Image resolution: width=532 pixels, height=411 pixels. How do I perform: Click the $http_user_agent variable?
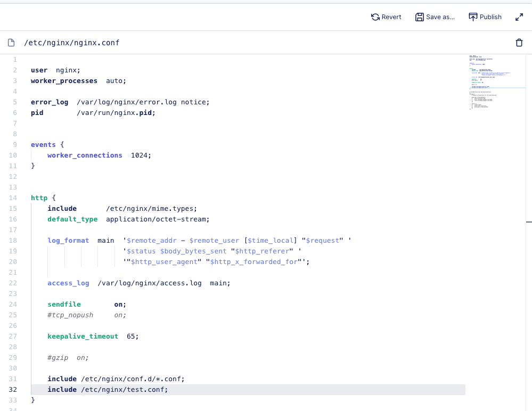(x=164, y=262)
